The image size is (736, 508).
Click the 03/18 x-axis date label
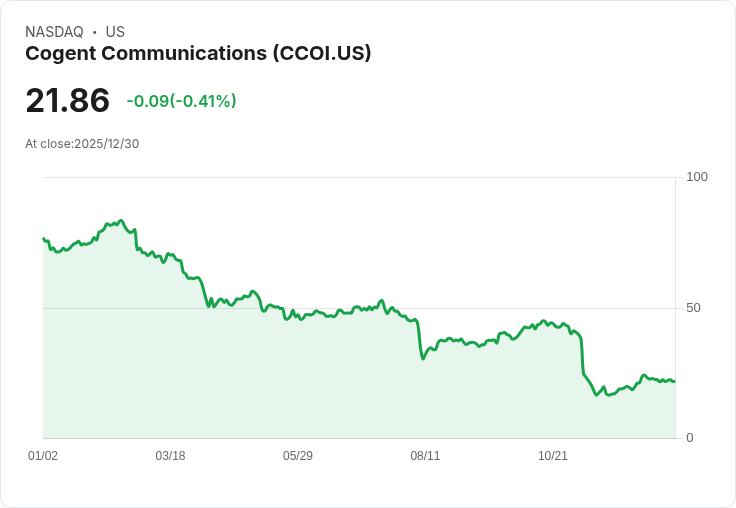pyautogui.click(x=170, y=455)
